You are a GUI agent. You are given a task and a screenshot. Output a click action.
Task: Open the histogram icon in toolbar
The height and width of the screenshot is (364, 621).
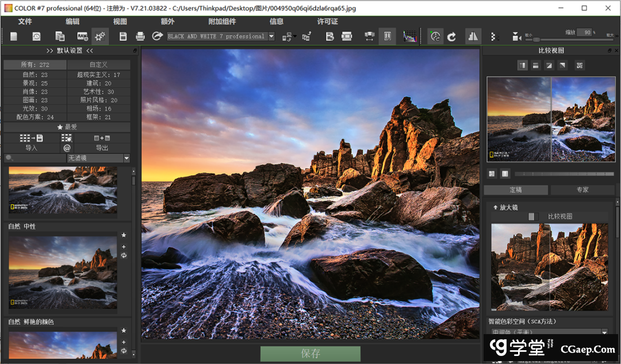[x=409, y=36]
